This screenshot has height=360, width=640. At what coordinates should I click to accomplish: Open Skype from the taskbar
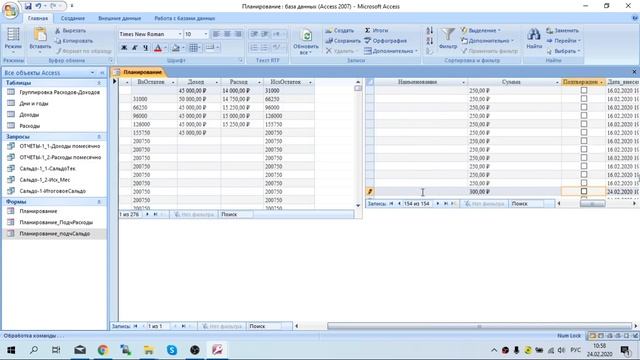coord(172,350)
